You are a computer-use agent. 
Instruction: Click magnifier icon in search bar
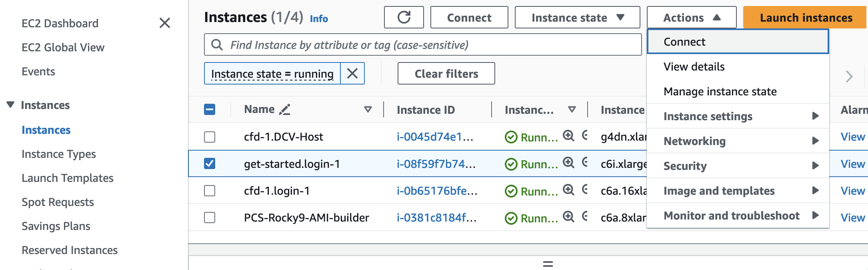click(217, 44)
